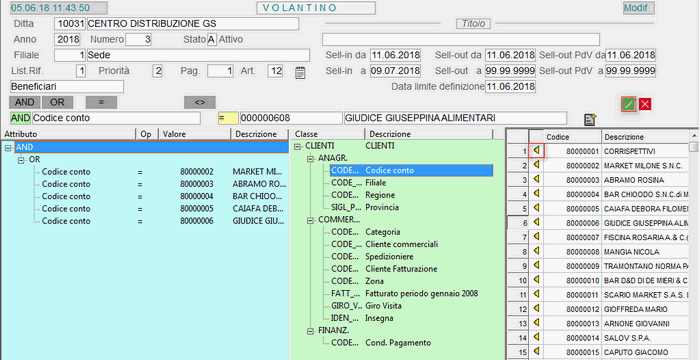Click the OR operator button

[x=57, y=102]
